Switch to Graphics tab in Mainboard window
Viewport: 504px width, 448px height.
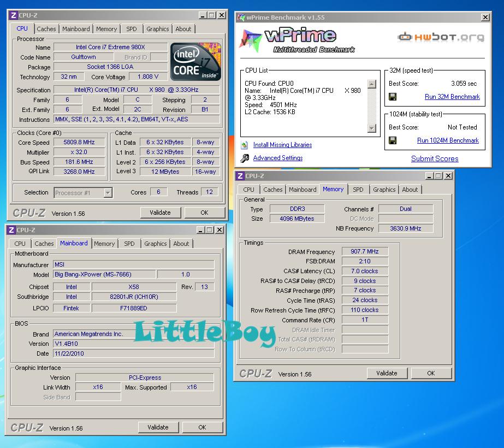155,244
